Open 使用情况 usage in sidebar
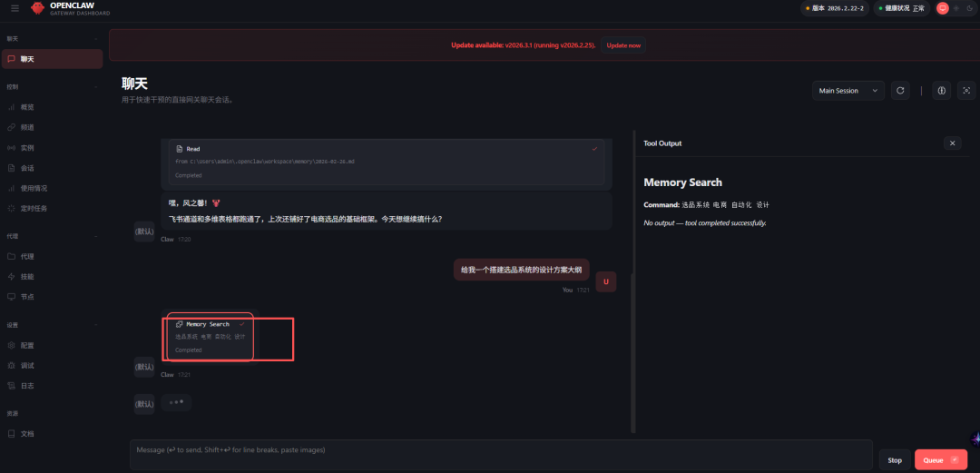The image size is (980, 473). tap(52, 188)
